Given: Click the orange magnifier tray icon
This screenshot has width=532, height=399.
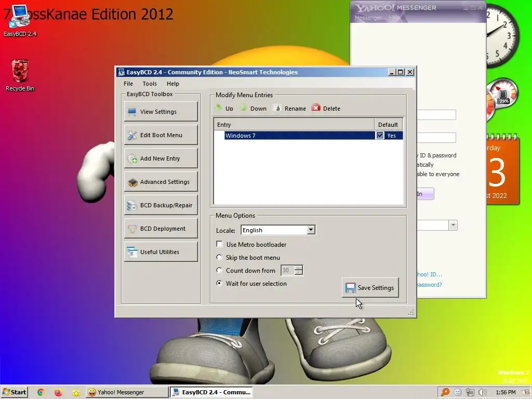Looking at the screenshot, I should tap(445, 392).
